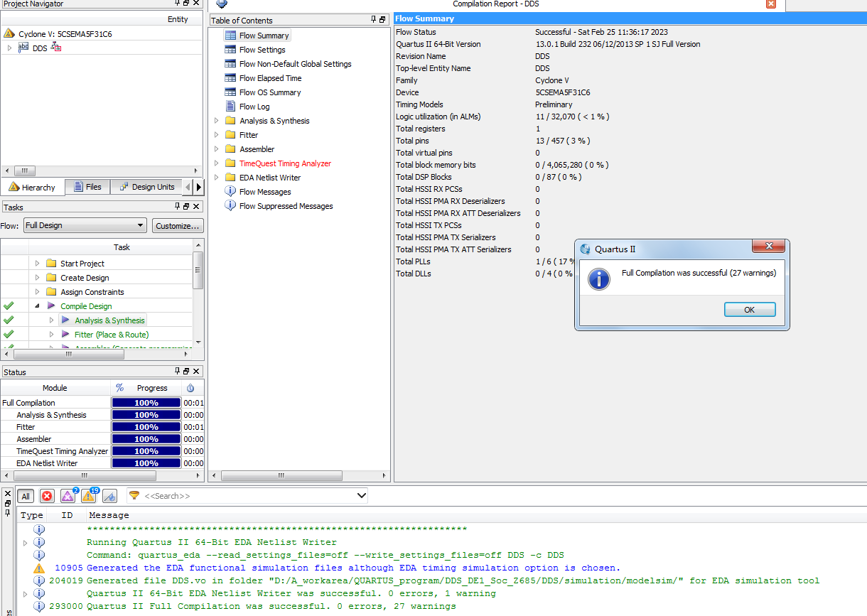867x616 pixels.
Task: Expand the Analysis & Synthesis task
Action: coord(51,320)
